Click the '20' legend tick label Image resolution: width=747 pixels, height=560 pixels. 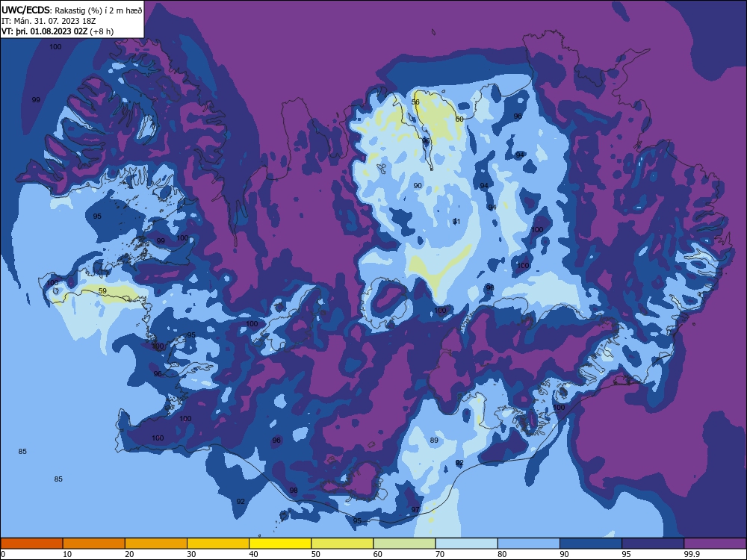[x=129, y=554]
